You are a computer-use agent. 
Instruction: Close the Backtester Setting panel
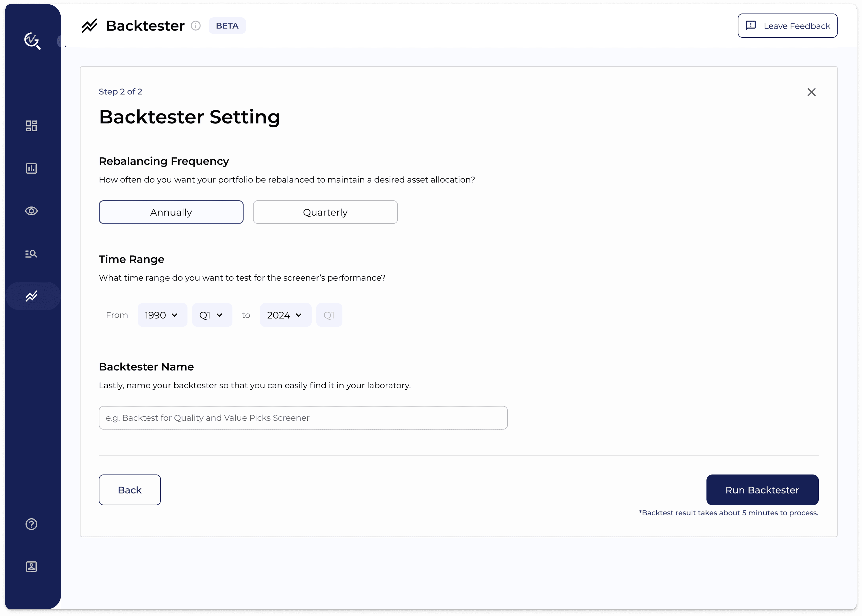[x=811, y=92]
